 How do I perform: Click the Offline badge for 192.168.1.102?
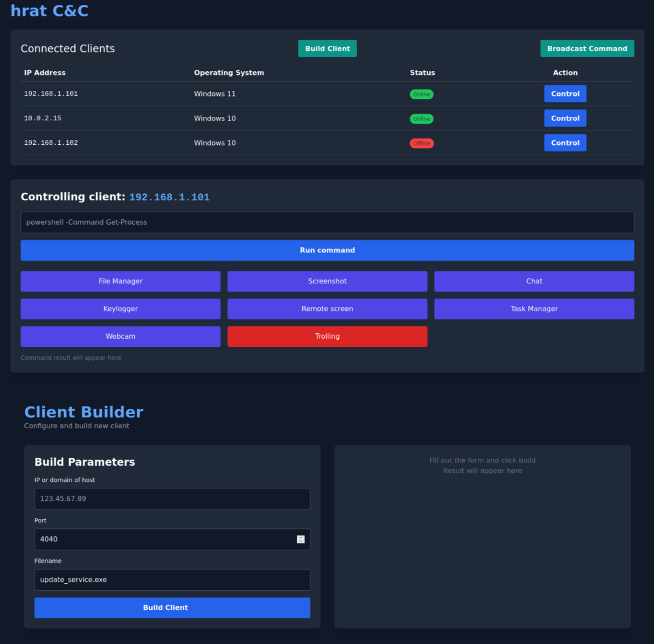(422, 143)
